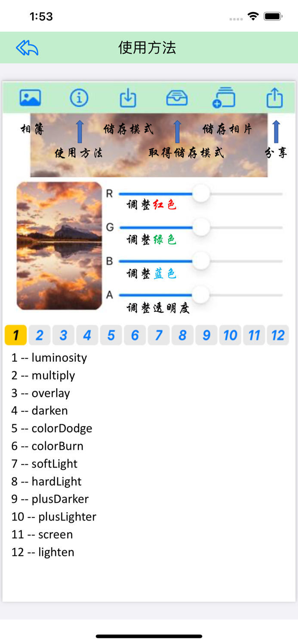Select blend mode 2 for multiply
The image size is (298, 644).
point(40,335)
